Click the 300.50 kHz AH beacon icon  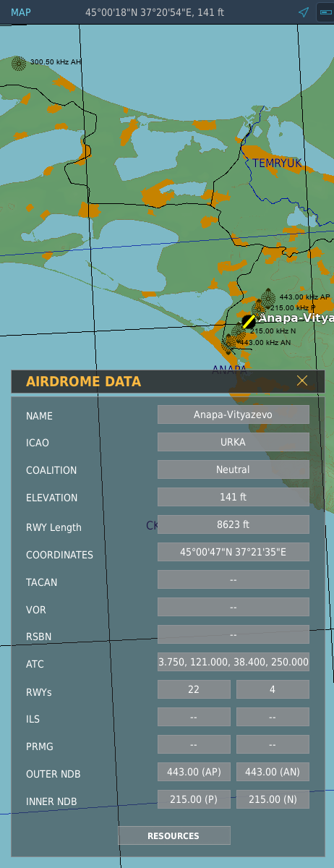(x=19, y=64)
